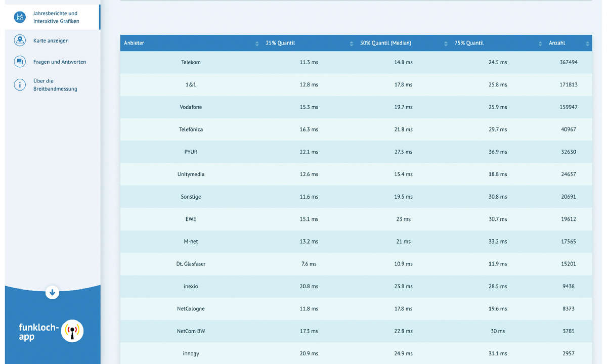Image resolution: width=607 pixels, height=364 pixels.
Task: Select the inexio provider cell
Action: 191,286
